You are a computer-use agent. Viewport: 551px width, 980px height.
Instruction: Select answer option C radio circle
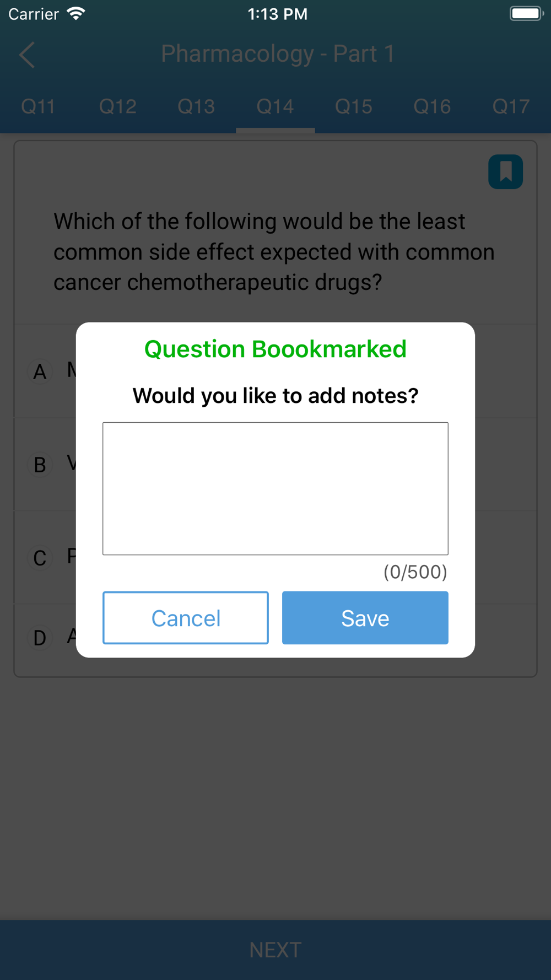click(x=40, y=558)
